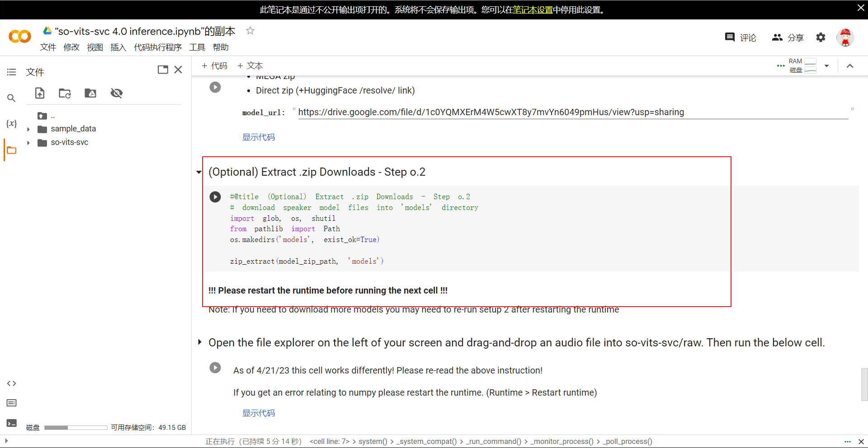Open the table of contents sidebar icon
Viewport: 868px width, 448px height.
pyautogui.click(x=11, y=72)
